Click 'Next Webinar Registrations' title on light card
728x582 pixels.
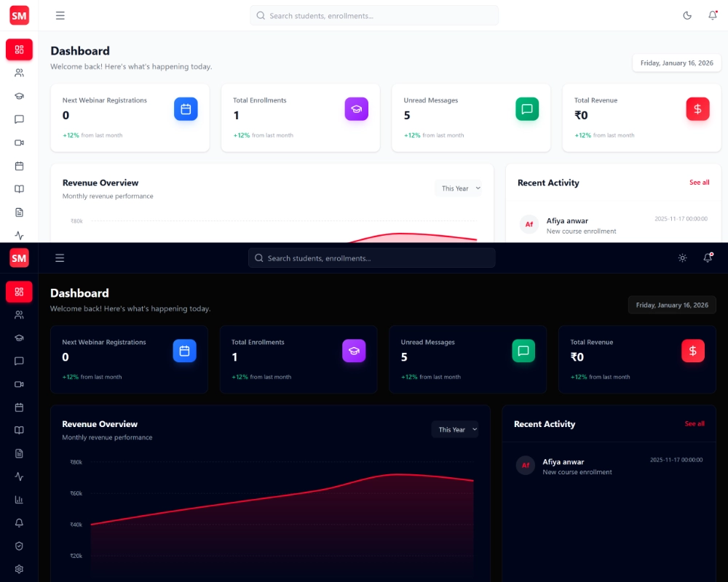pos(104,100)
